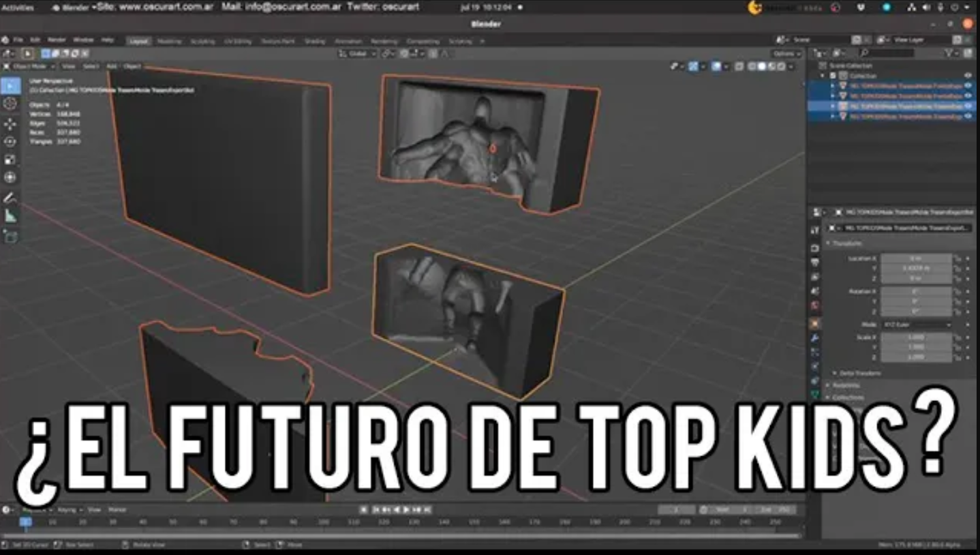Image resolution: width=980 pixels, height=555 pixels.
Task: Select the Transform tool
Action: click(10, 177)
